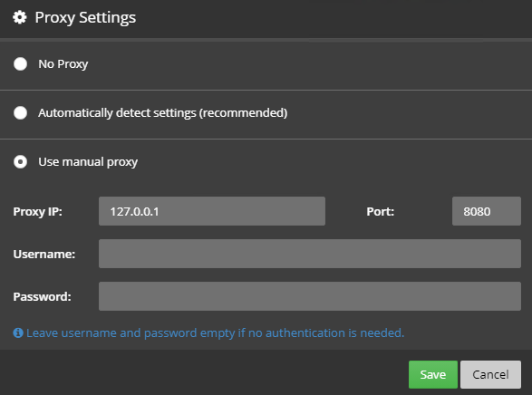Select the Use manual proxy radio button
532x395 pixels.
(20, 162)
